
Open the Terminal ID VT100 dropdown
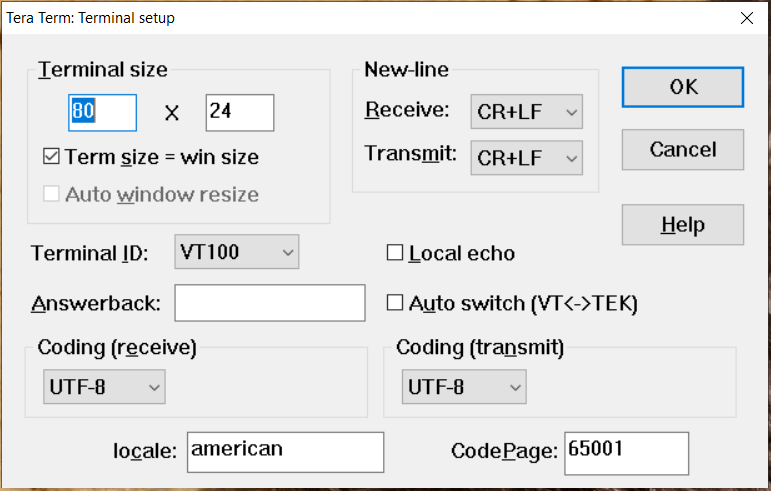(237, 252)
